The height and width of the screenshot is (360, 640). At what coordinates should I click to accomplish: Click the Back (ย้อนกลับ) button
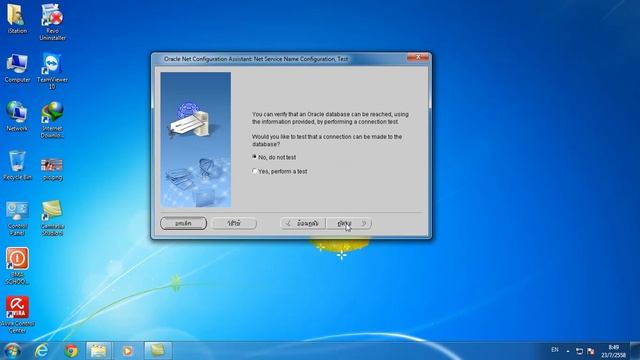[303, 223]
